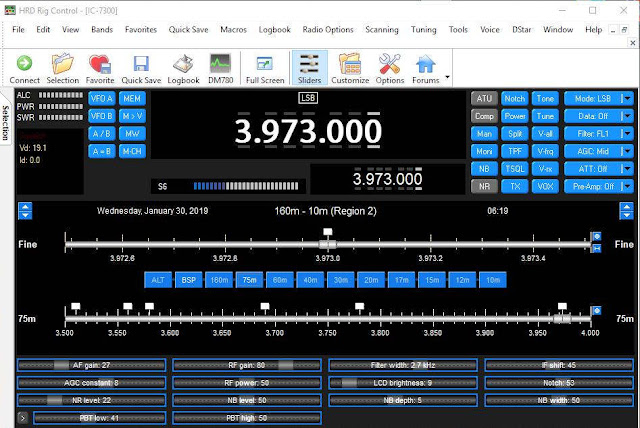Adjust the RF gain slider

247,365
